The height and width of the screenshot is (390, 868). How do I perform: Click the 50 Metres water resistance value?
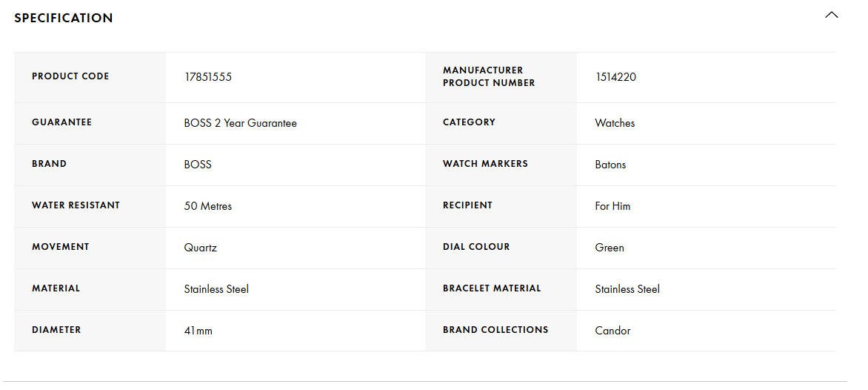208,206
